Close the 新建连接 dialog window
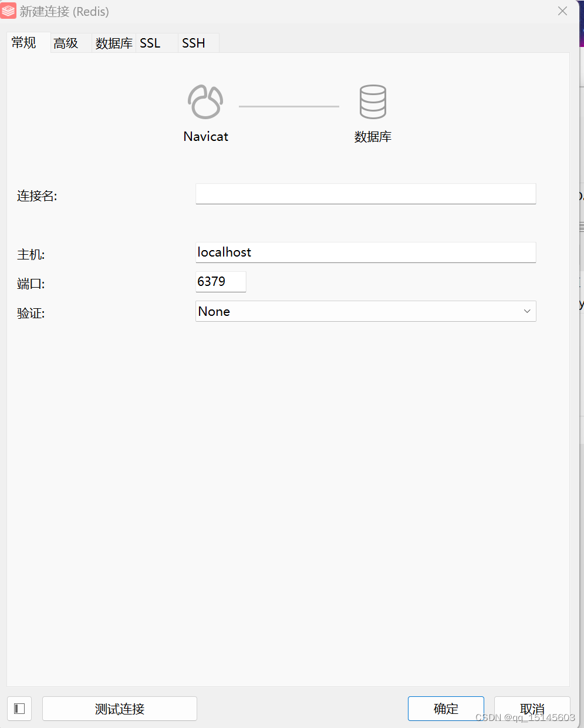Viewport: 584px width, 728px height. [562, 11]
